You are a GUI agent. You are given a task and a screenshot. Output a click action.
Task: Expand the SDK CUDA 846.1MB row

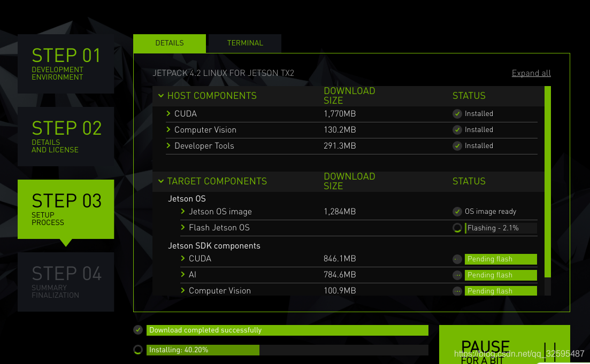(183, 258)
